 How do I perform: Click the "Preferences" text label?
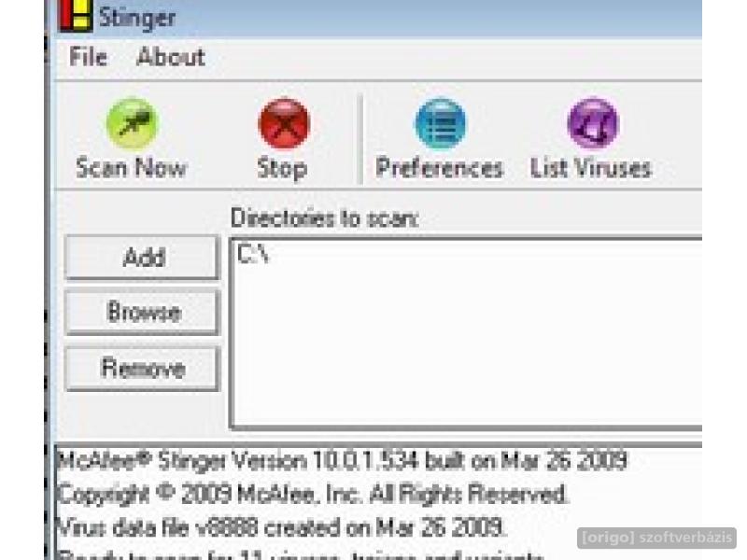coord(439,168)
